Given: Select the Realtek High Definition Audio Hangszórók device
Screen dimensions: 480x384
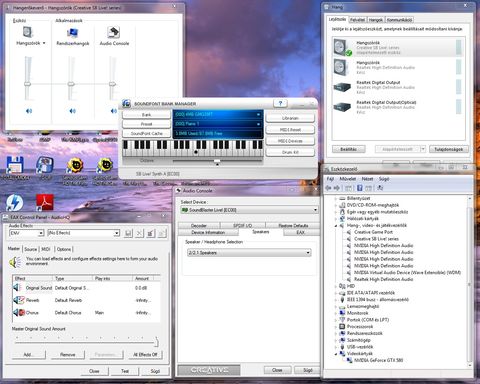Looking at the screenshot, I should click(397, 67).
